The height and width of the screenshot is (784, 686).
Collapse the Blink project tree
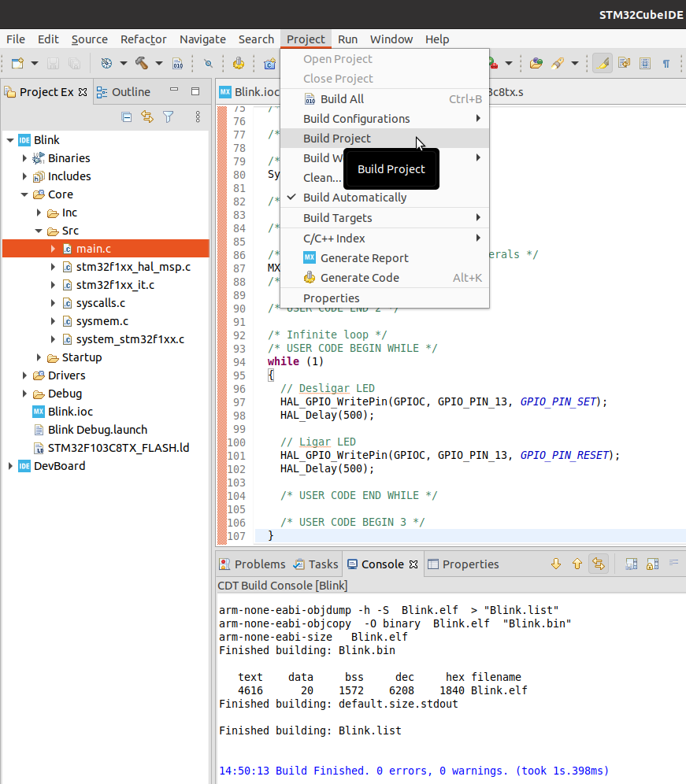10,140
